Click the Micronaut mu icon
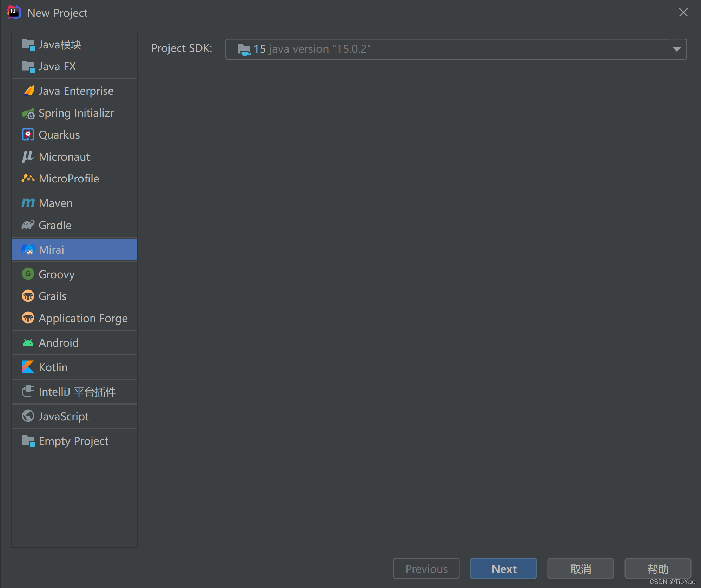701x588 pixels. pyautogui.click(x=28, y=157)
